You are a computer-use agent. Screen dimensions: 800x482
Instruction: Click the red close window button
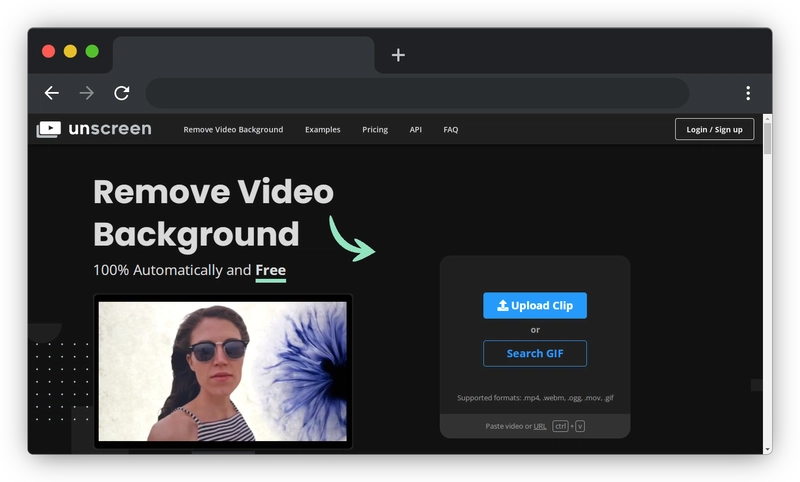pyautogui.click(x=48, y=51)
